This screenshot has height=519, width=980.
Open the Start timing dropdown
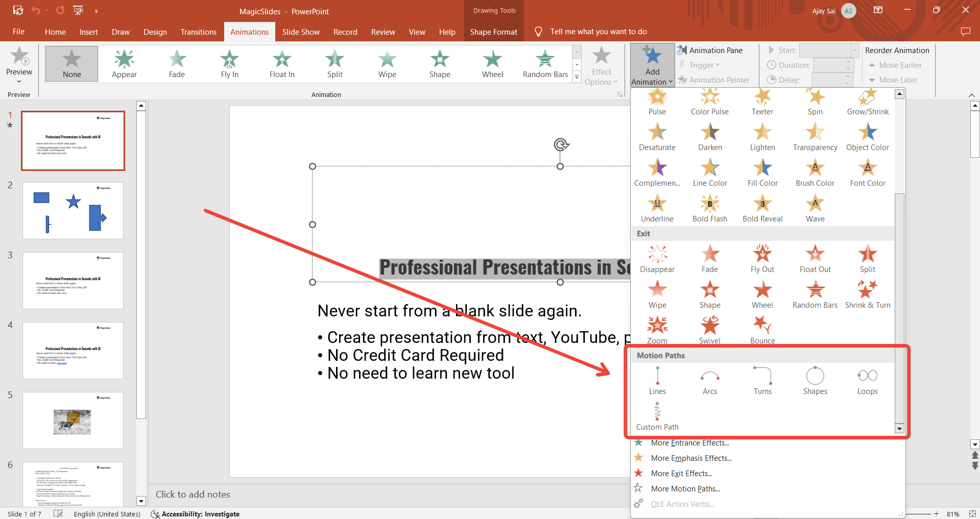(854, 50)
